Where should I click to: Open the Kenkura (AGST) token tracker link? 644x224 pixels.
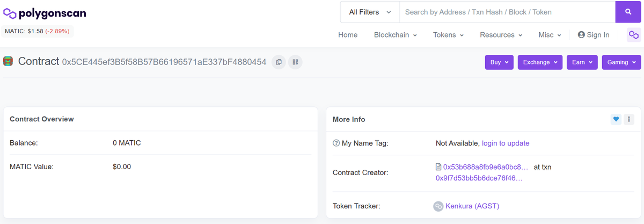(x=472, y=206)
